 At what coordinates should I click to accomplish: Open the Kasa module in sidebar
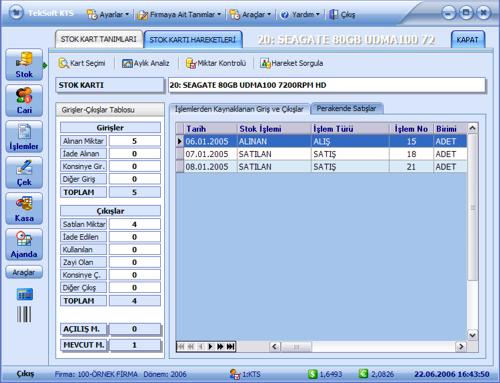point(24,208)
